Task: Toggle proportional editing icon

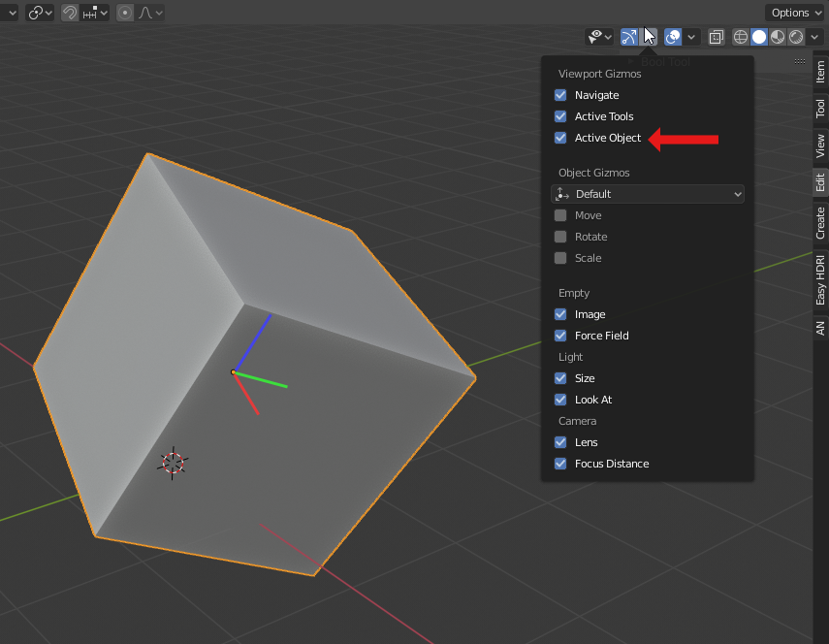Action: 125,13
